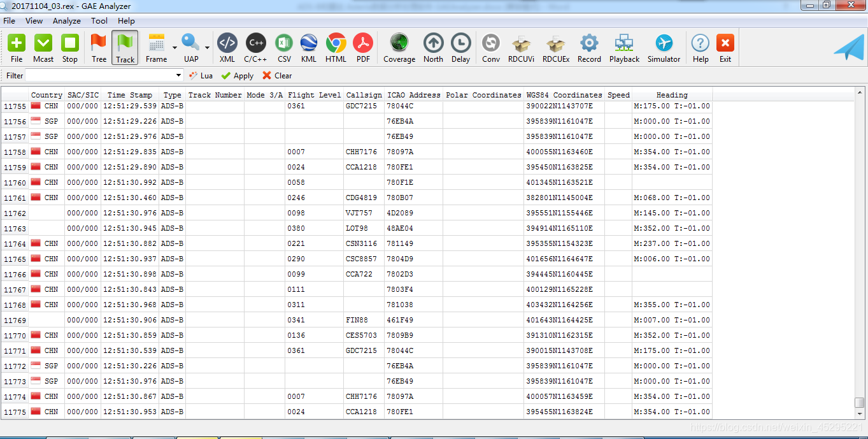Open the UAP search tool
868x439 pixels.
[191, 48]
